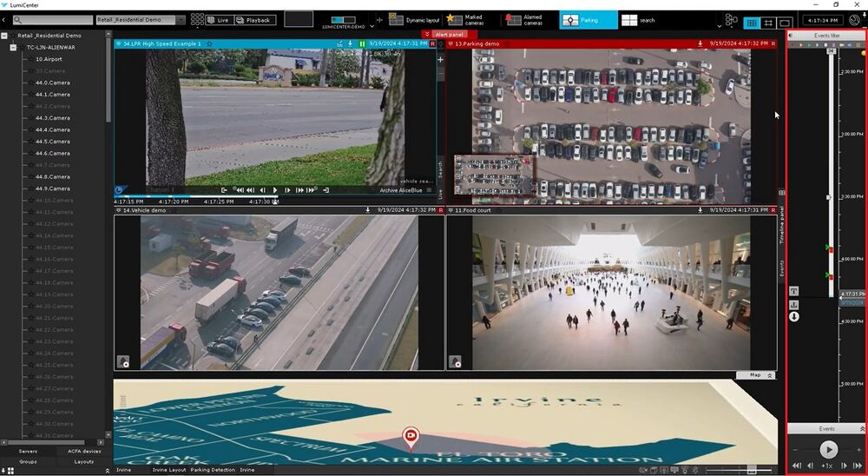The width and height of the screenshot is (868, 476).
Task: Toggle recording R on Food court camera
Action: click(x=773, y=210)
